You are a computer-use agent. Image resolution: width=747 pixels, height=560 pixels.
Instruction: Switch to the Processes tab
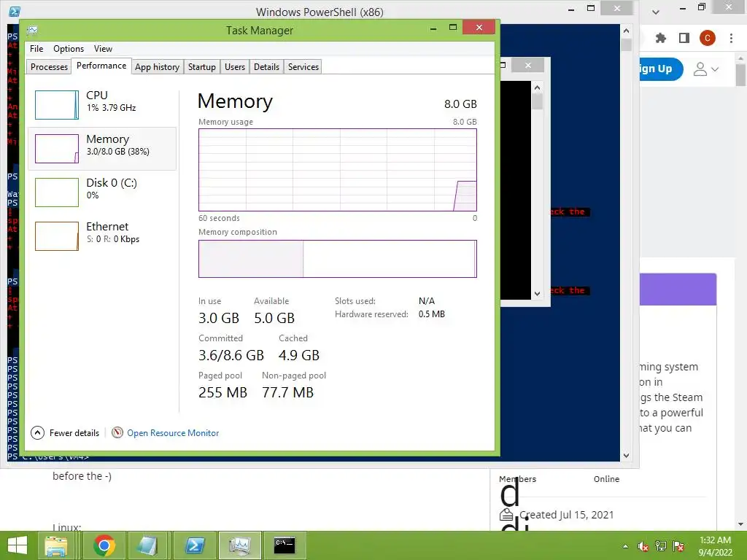click(49, 66)
